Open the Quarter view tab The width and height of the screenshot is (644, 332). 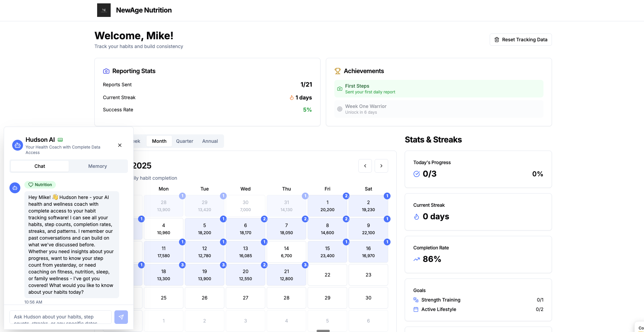coord(184,141)
